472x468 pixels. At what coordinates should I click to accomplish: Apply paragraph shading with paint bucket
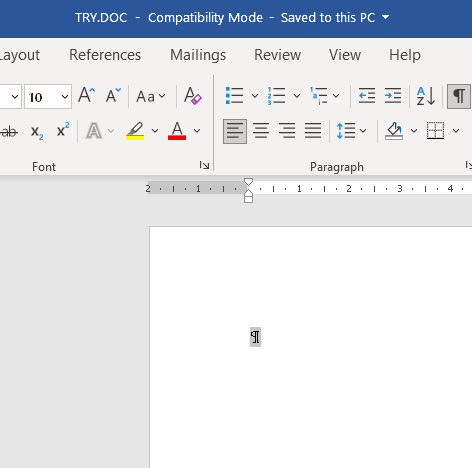(394, 131)
